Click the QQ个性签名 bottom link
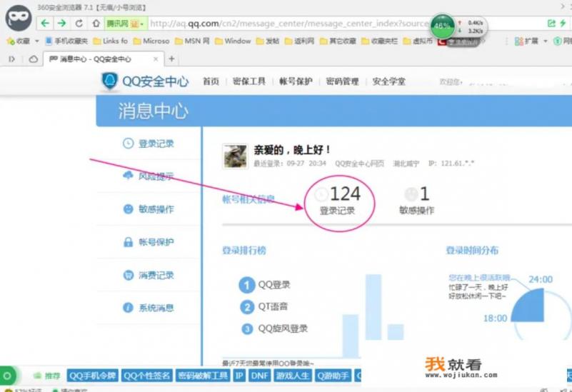The height and width of the screenshot is (392, 572). click(x=146, y=376)
